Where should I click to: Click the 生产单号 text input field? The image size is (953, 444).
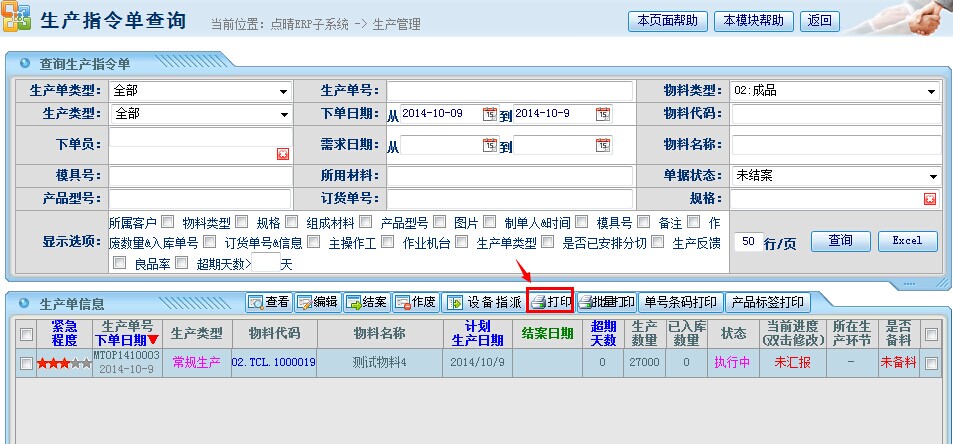510,92
